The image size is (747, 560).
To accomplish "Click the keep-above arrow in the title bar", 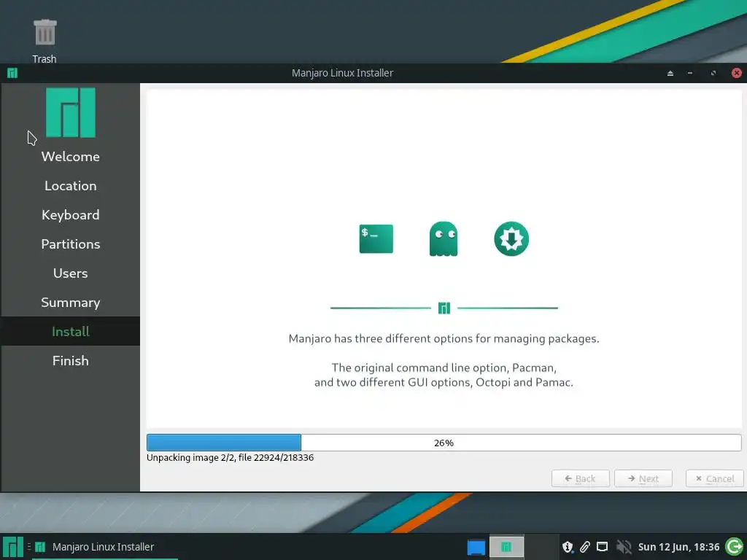I will [x=670, y=73].
